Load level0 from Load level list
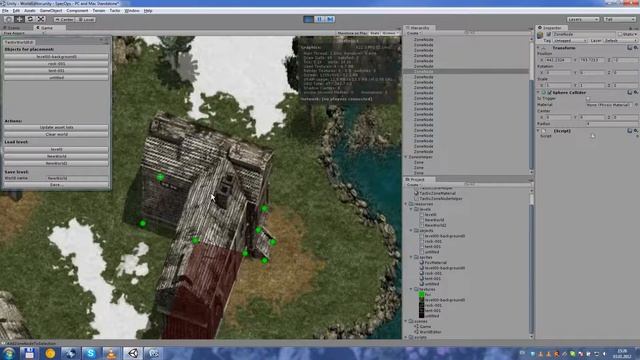This screenshot has height=360, width=640. (56, 149)
